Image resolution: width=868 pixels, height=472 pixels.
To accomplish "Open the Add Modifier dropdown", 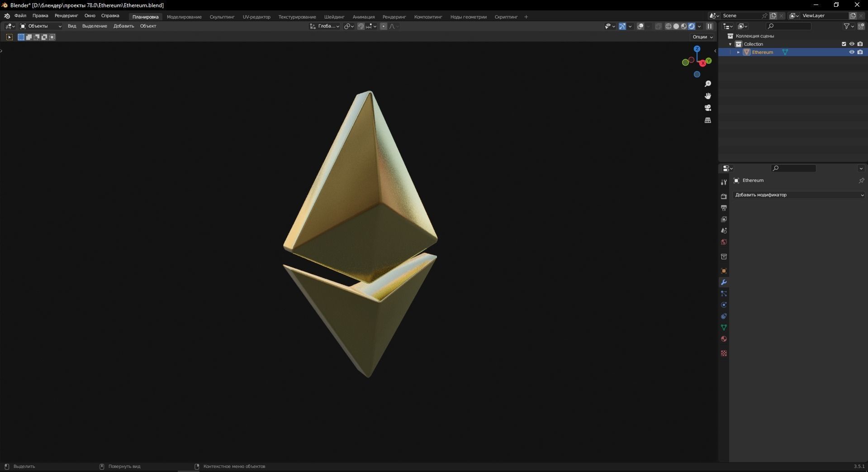I will pyautogui.click(x=799, y=195).
